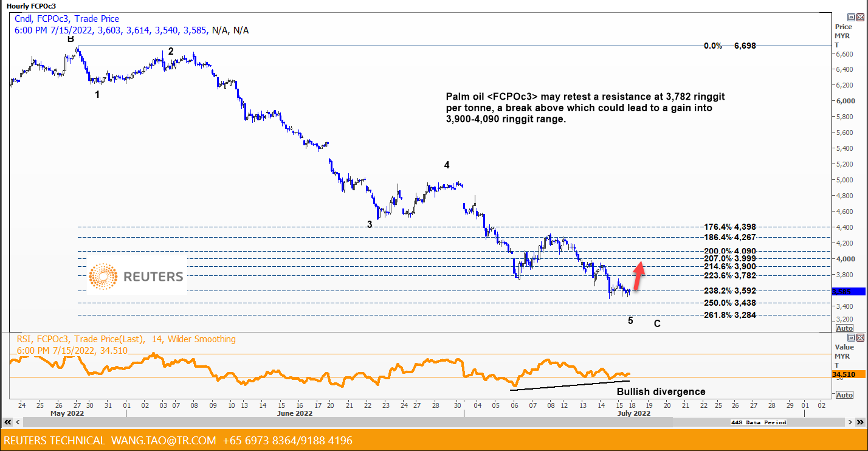Toggle Auto scale on price axis
Screen dimensions: 868x451
pyautogui.click(x=845, y=328)
